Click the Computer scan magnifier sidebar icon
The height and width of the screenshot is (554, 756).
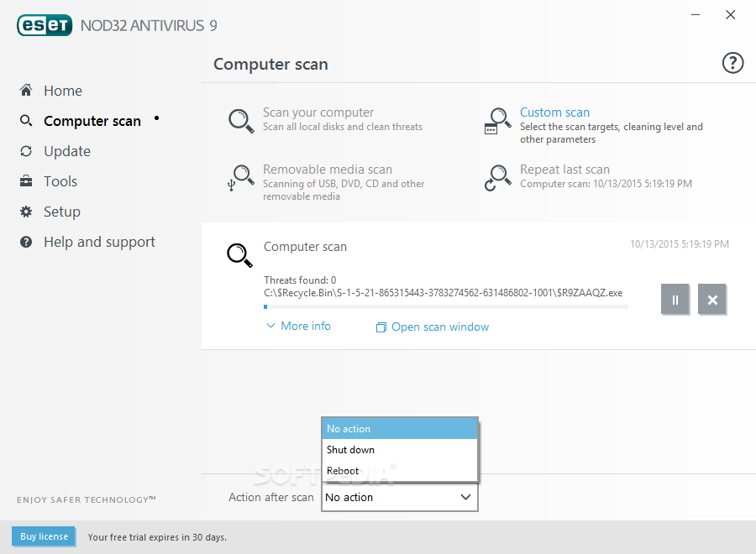click(26, 120)
